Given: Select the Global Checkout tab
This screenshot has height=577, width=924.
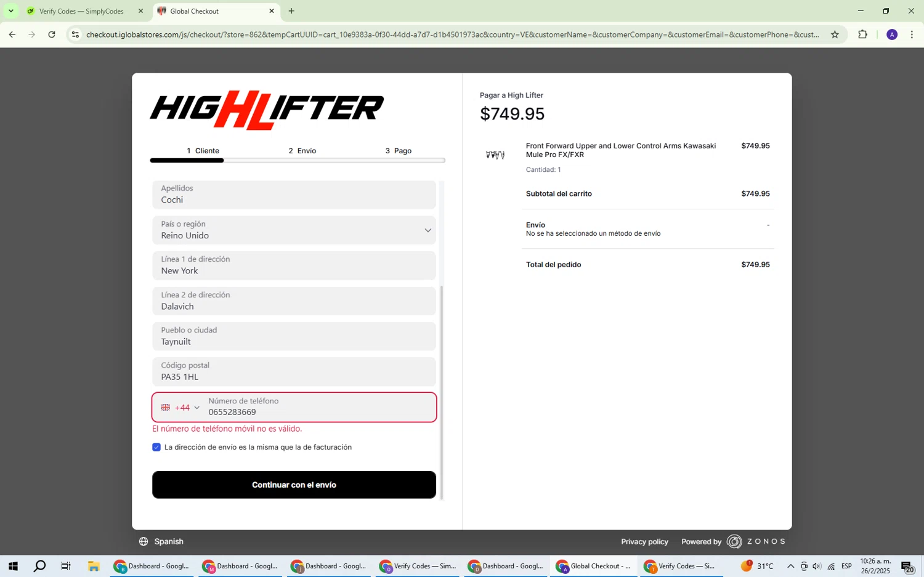Looking at the screenshot, I should (x=213, y=11).
